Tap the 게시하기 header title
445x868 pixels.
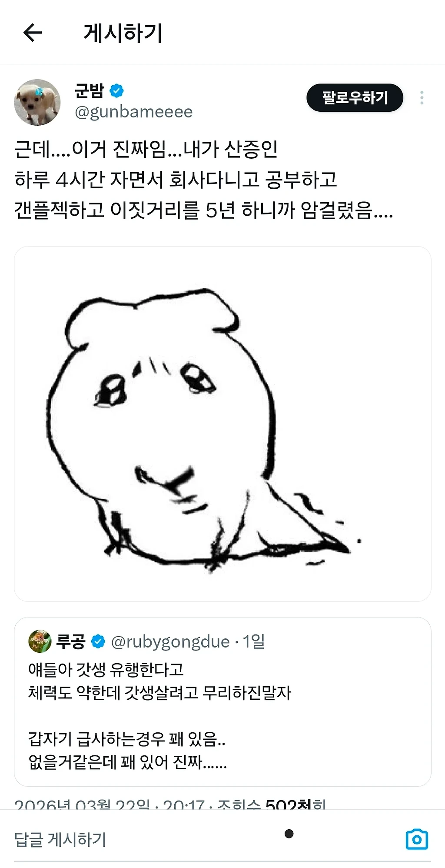[123, 33]
